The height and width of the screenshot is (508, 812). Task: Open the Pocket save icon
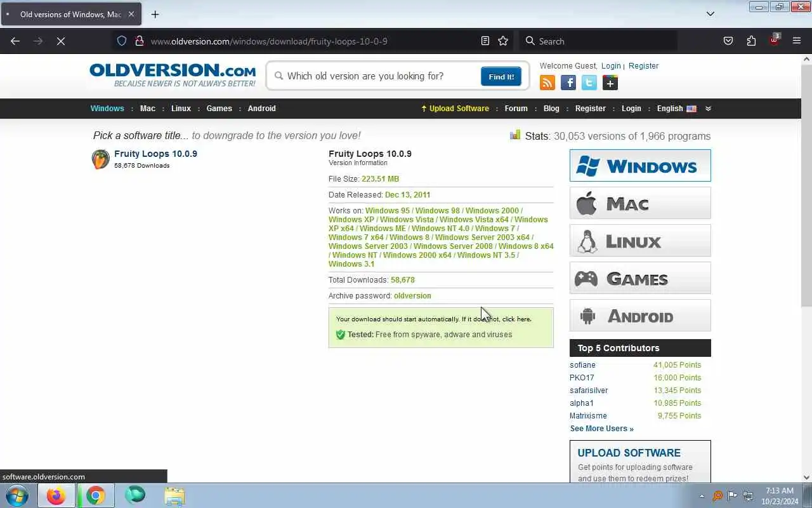coord(728,41)
